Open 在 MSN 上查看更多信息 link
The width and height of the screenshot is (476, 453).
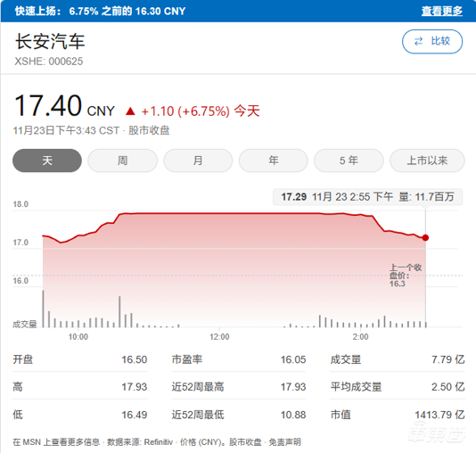[x=56, y=442]
